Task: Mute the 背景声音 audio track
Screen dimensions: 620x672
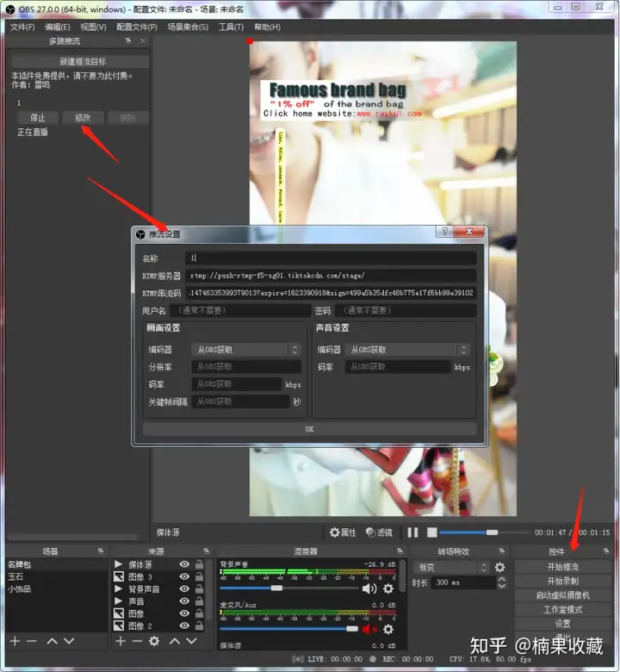Action: (x=369, y=588)
